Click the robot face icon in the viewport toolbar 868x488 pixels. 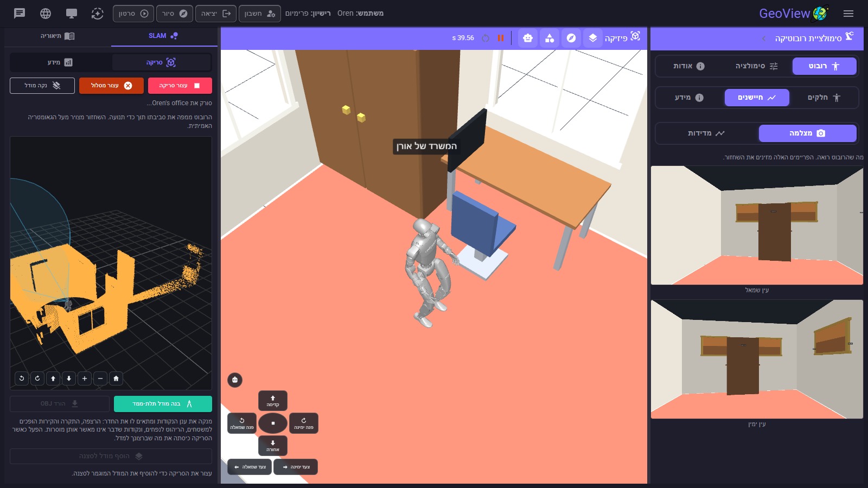(x=528, y=38)
